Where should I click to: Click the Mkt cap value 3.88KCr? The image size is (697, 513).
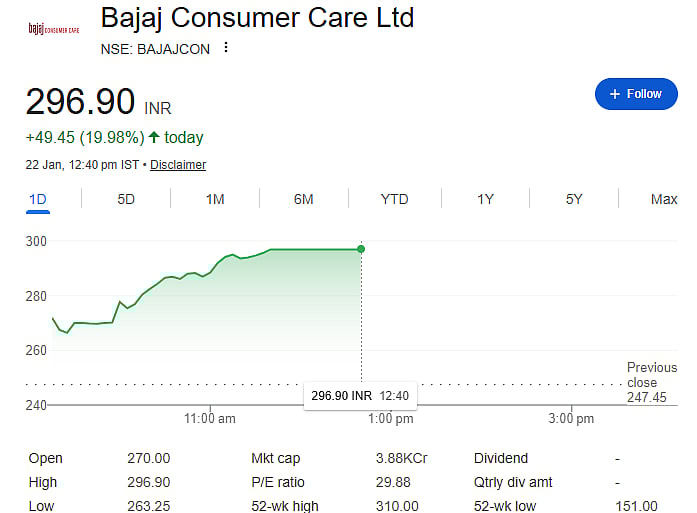(401, 459)
